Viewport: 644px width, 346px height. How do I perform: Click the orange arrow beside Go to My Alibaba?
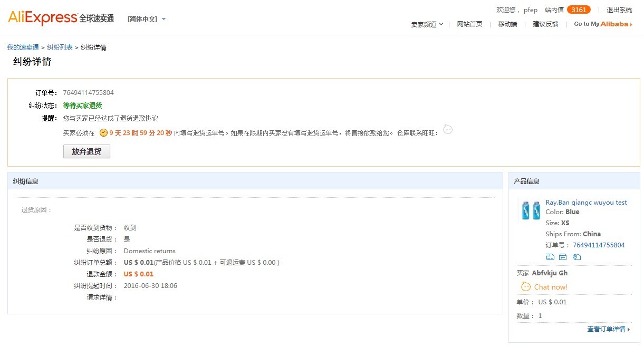pos(631,24)
